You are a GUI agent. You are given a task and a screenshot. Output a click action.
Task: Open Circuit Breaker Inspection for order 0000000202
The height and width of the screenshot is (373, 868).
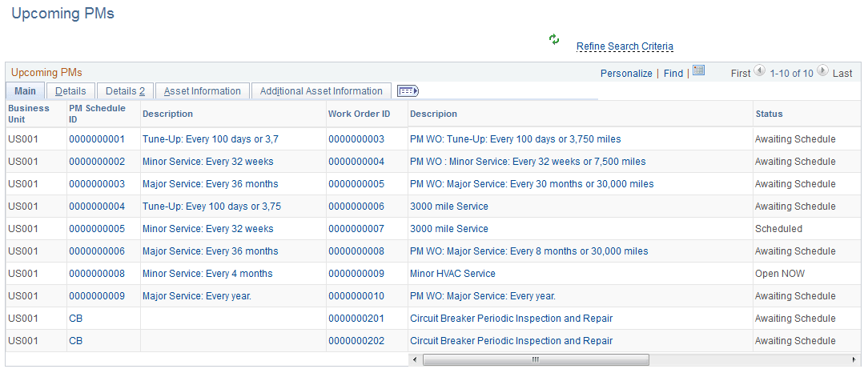coord(511,341)
